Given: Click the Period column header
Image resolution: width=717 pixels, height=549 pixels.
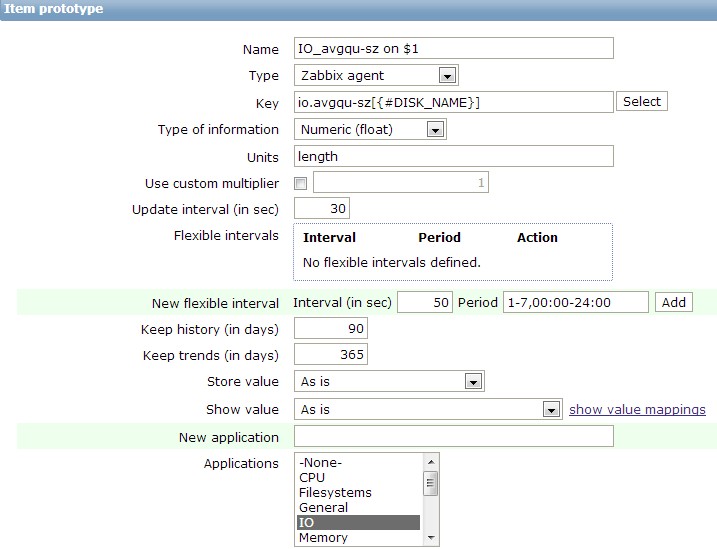Looking at the screenshot, I should [439, 237].
